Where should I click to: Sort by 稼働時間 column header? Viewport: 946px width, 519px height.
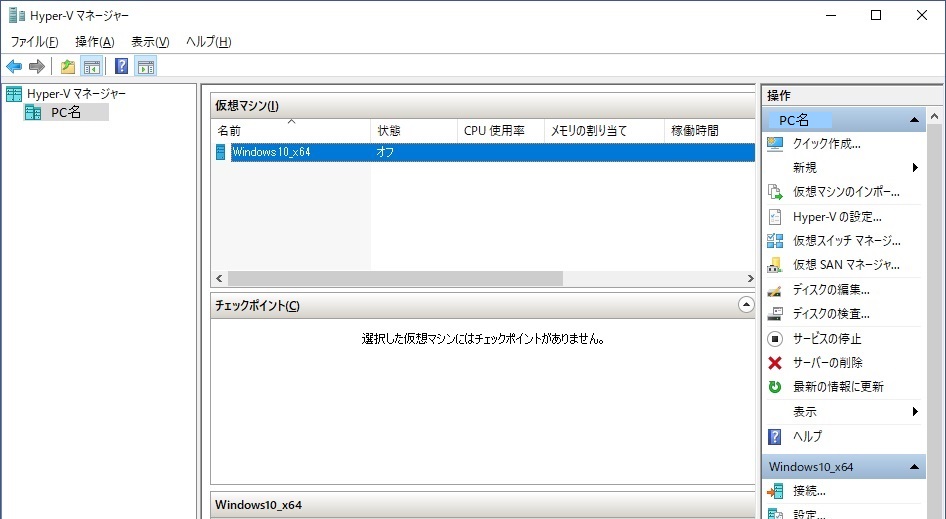(x=710, y=130)
